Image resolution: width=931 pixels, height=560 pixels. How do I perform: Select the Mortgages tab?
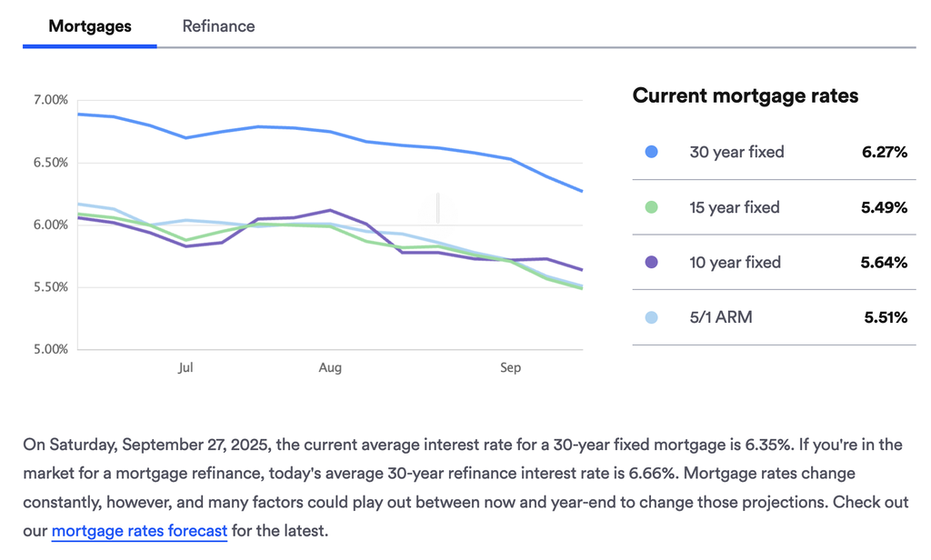[x=90, y=26]
